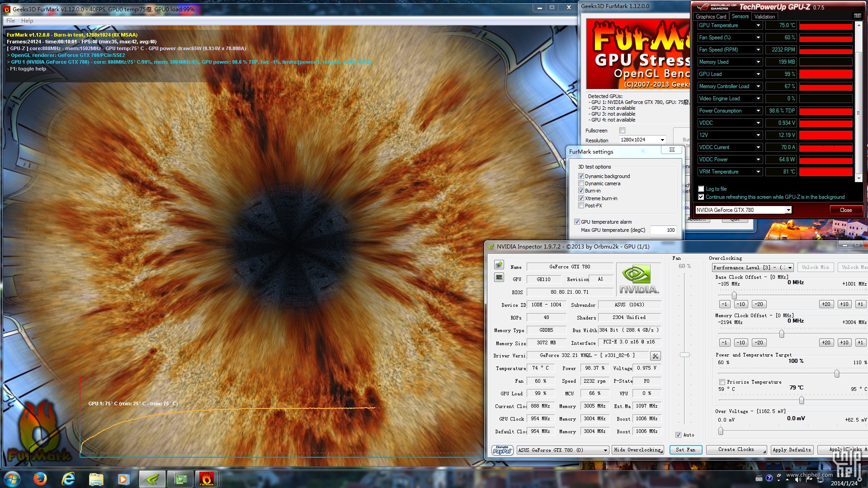Click the Set Fan button

click(685, 450)
